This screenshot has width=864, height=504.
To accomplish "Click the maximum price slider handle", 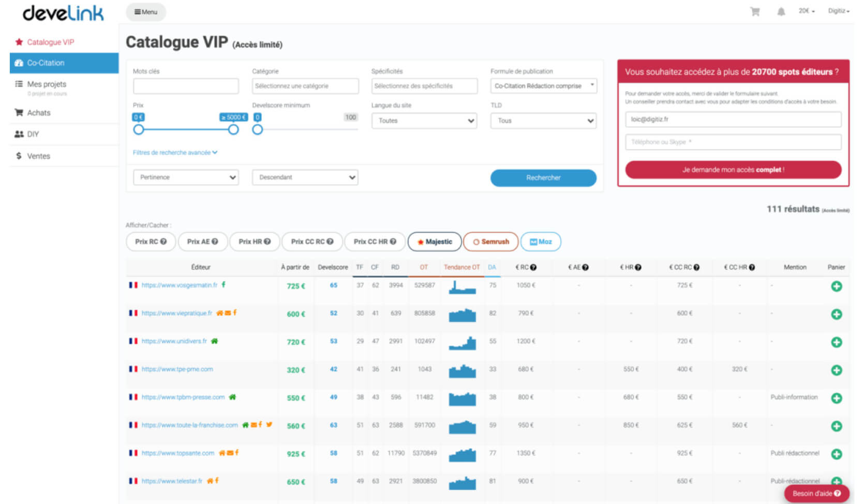I will pyautogui.click(x=233, y=130).
